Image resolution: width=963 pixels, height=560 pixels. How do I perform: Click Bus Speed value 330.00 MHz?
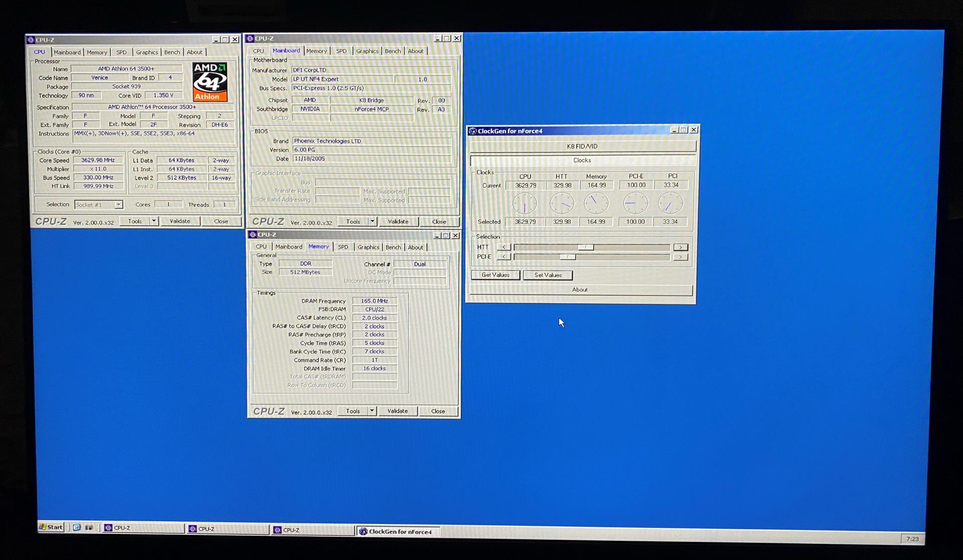point(98,177)
